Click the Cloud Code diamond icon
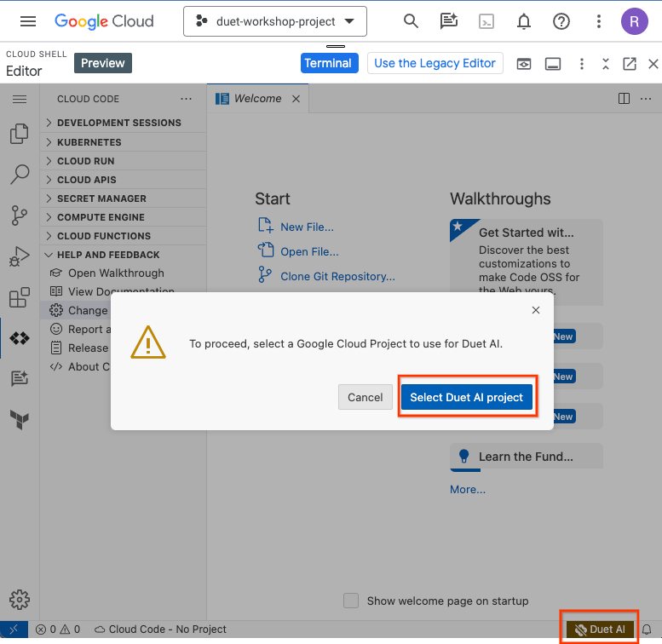 (x=19, y=338)
